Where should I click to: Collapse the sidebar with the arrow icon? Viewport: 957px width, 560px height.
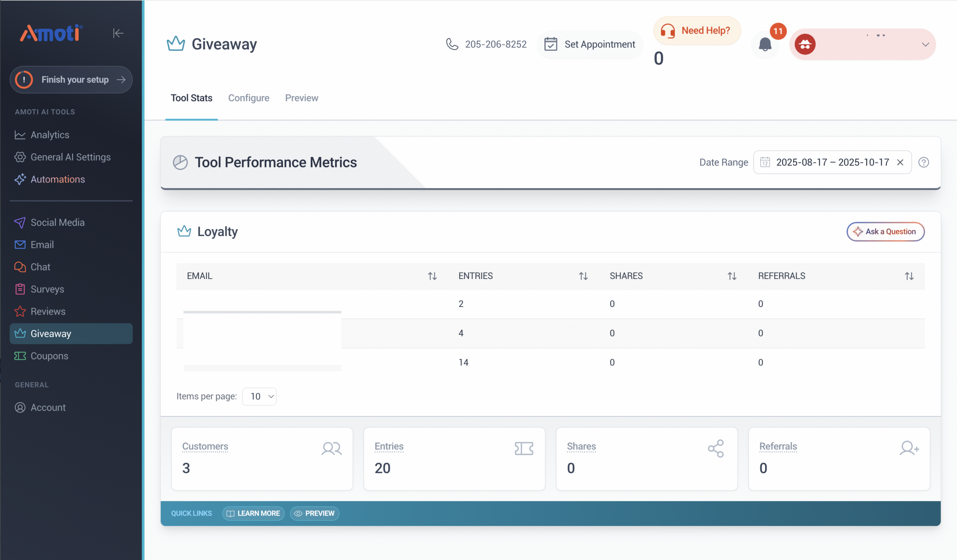point(118,33)
